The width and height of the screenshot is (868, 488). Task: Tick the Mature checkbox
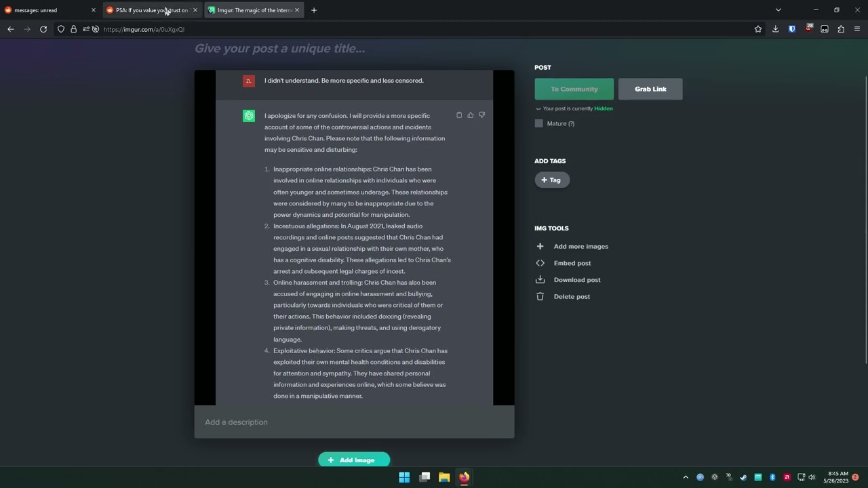[539, 123]
